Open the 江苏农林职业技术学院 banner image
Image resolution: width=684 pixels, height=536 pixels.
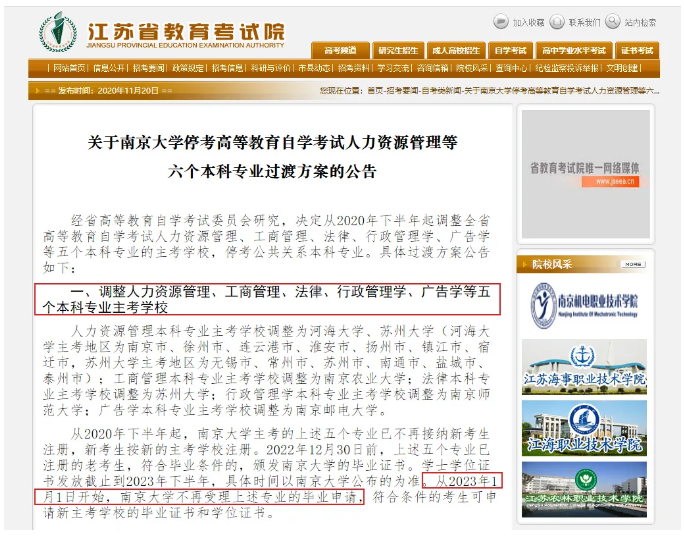[x=584, y=489]
